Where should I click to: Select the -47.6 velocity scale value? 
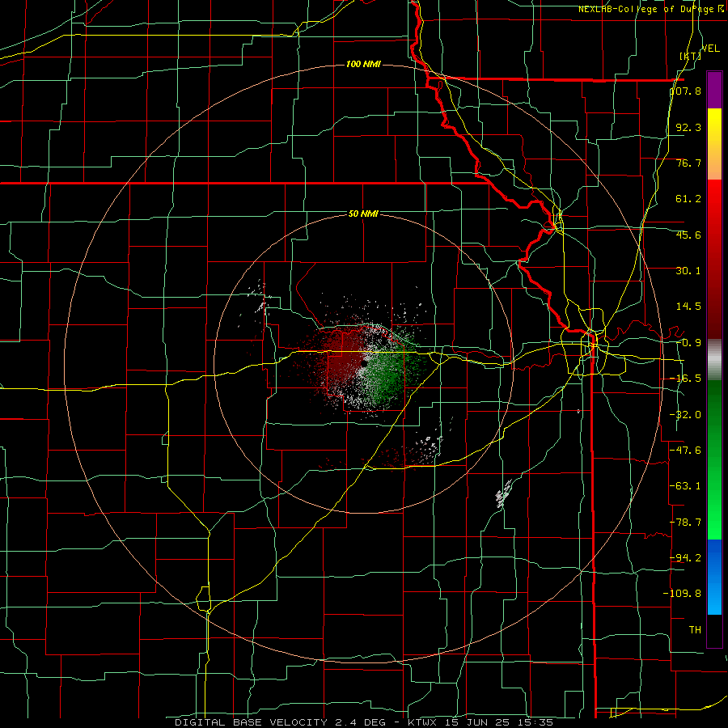click(686, 451)
